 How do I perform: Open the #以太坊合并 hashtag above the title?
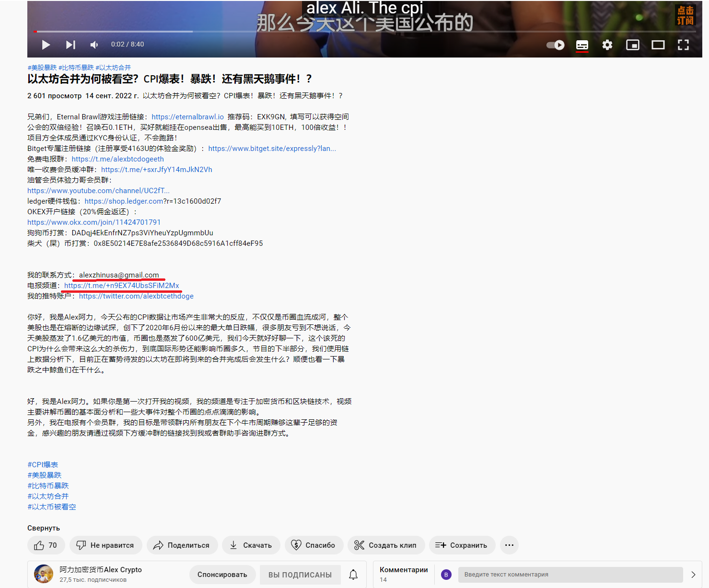[x=113, y=68]
